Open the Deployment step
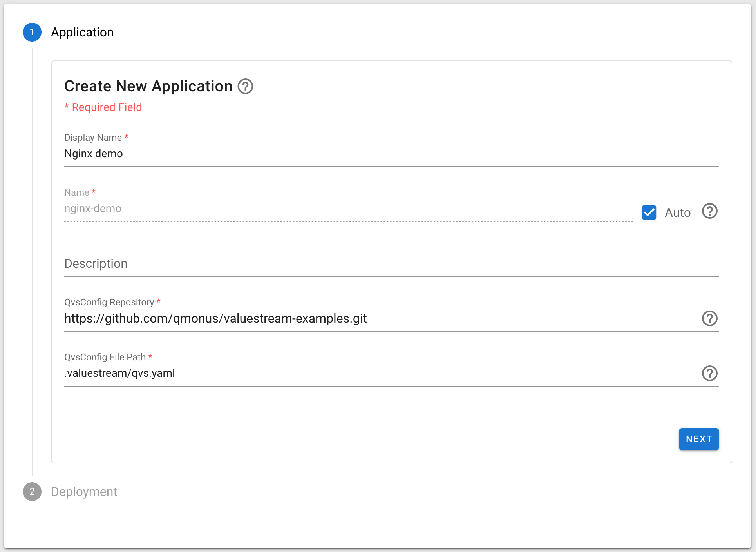756x552 pixels. click(84, 492)
